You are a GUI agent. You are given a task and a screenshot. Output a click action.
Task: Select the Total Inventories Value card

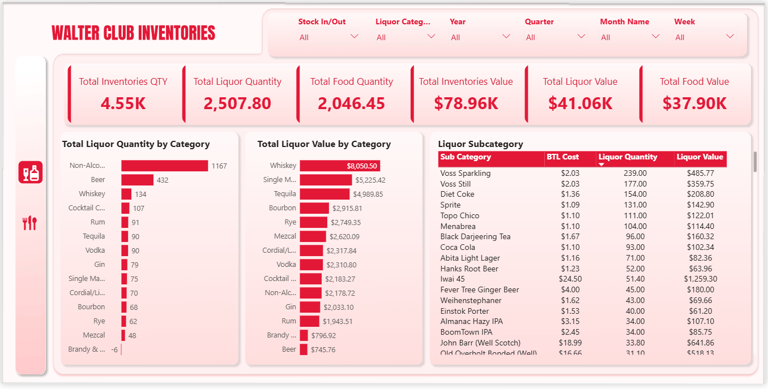466,94
